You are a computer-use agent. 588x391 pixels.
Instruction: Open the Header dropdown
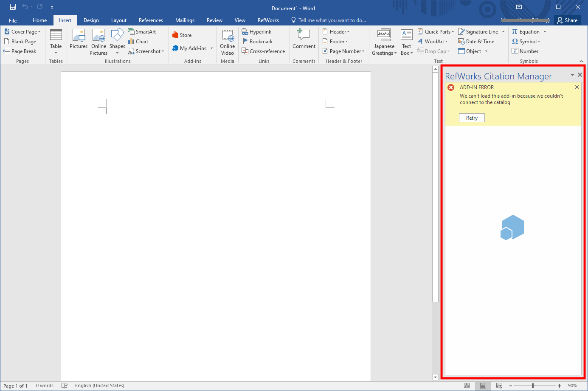(336, 32)
